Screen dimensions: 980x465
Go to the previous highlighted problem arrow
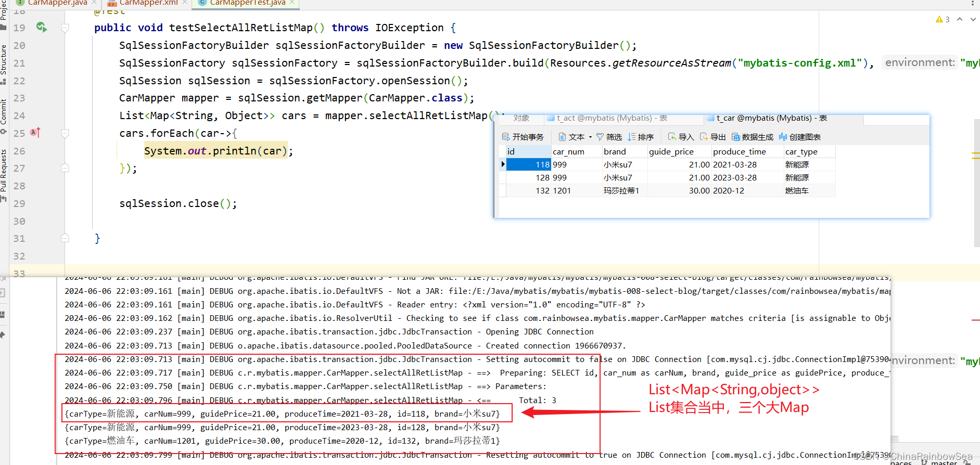(960, 19)
